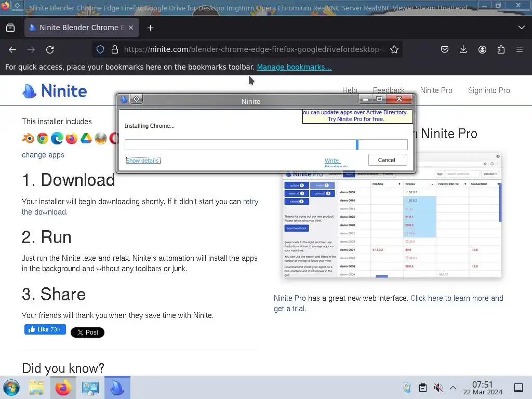Minimize the Ninite installer dialog

(x=366, y=99)
